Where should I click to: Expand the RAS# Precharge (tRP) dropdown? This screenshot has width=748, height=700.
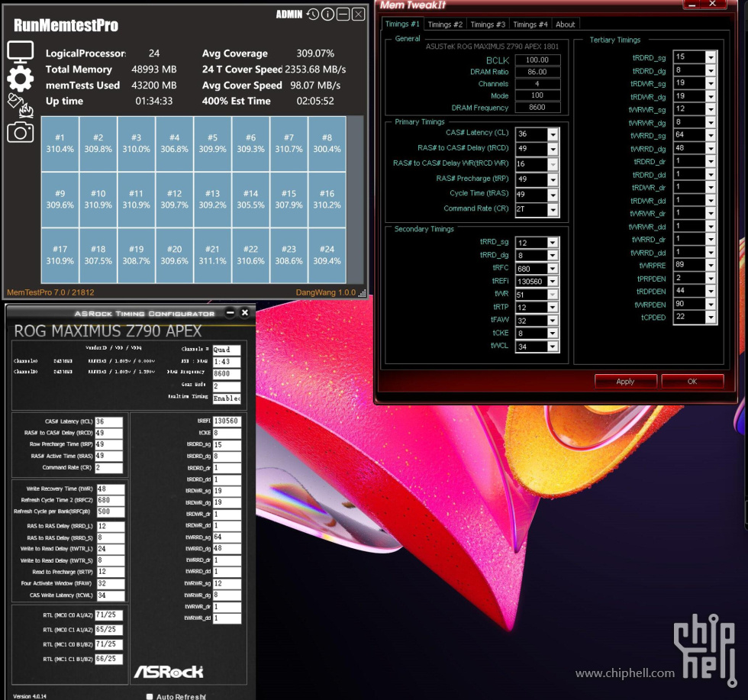click(x=553, y=180)
